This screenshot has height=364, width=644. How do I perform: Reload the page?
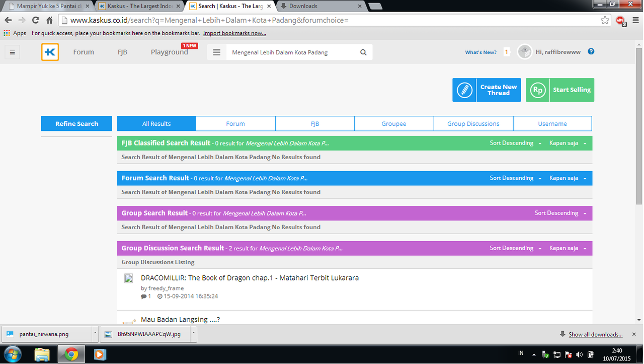click(x=35, y=20)
